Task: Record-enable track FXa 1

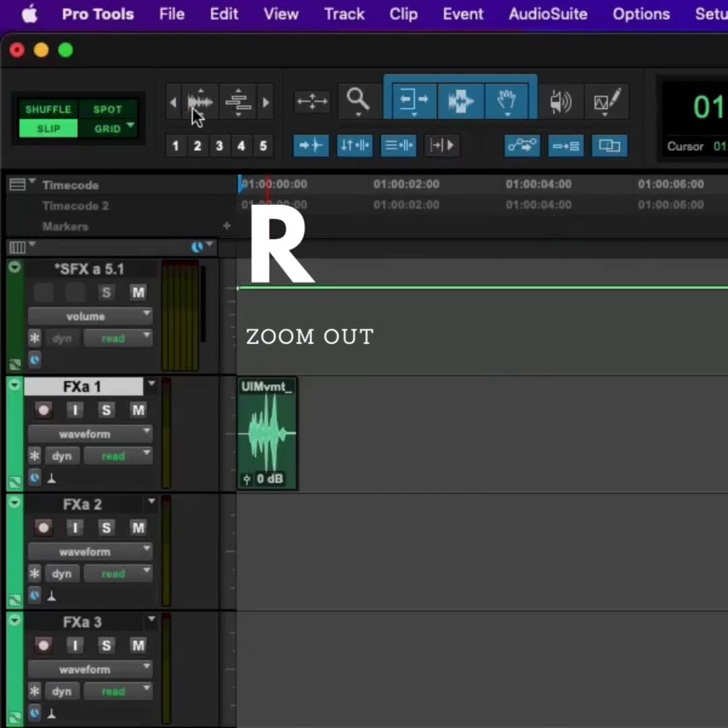Action: 44,410
